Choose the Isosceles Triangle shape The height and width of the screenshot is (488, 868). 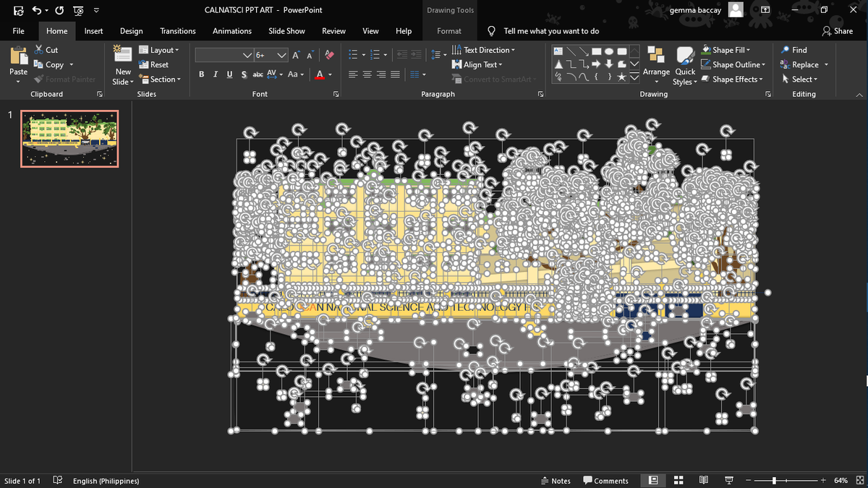(558, 64)
